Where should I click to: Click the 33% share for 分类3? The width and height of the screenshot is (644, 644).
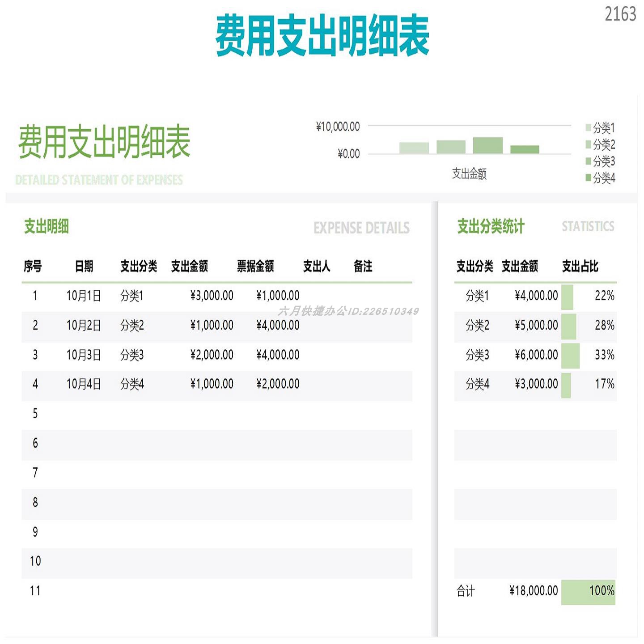(605, 355)
